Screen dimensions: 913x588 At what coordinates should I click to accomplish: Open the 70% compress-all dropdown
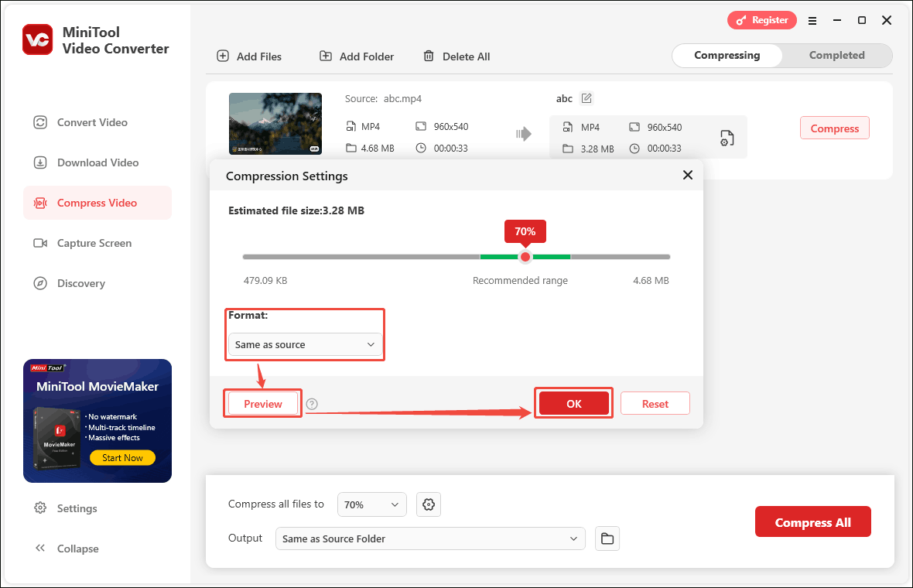tap(371, 504)
